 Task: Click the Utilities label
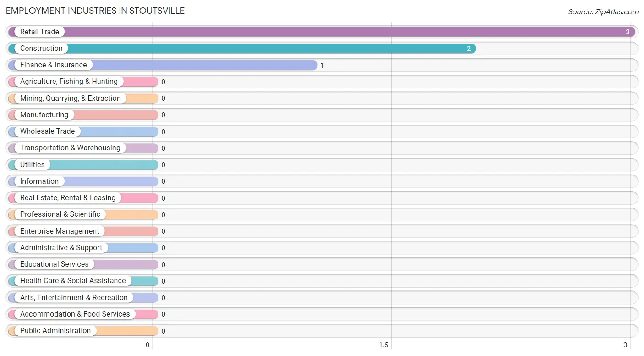[x=33, y=165]
